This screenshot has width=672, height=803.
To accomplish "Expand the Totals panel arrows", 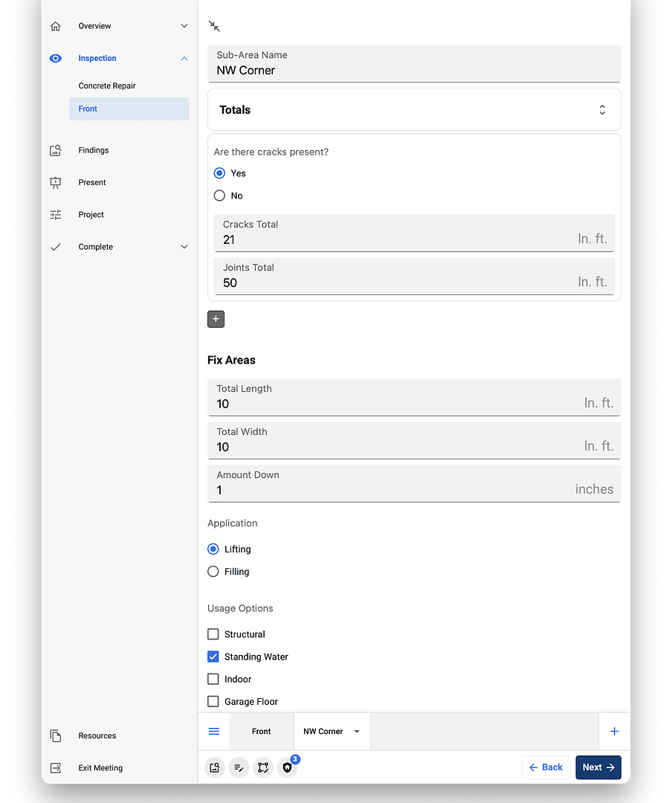I will [x=602, y=109].
